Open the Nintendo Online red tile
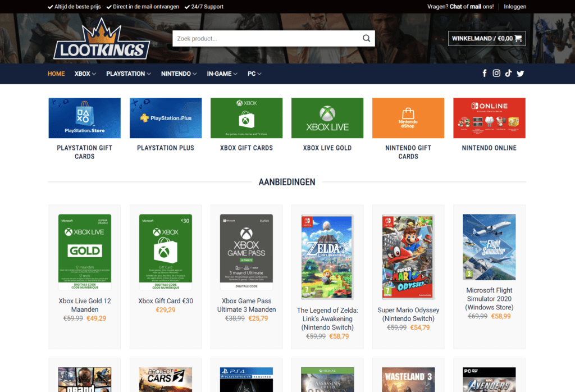The width and height of the screenshot is (575, 392). tap(489, 118)
